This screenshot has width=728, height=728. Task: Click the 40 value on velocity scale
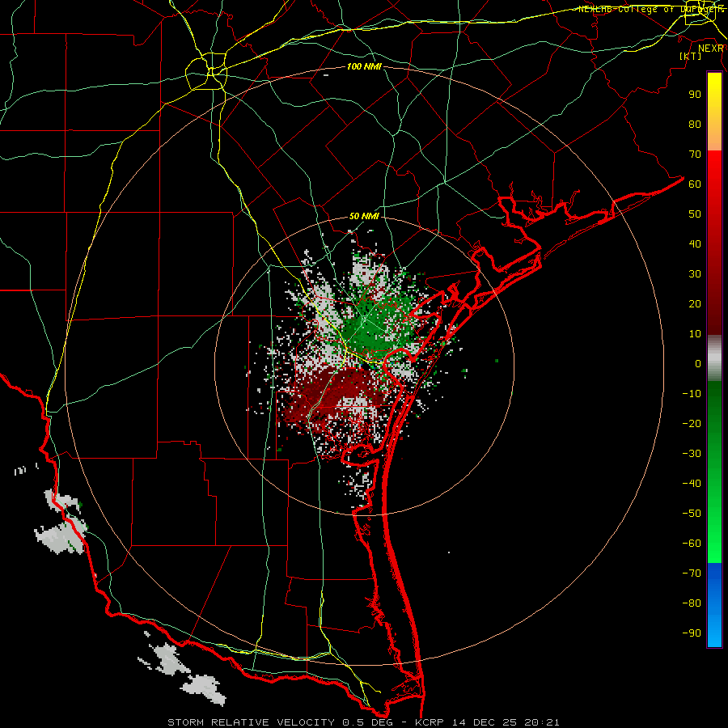pos(695,243)
